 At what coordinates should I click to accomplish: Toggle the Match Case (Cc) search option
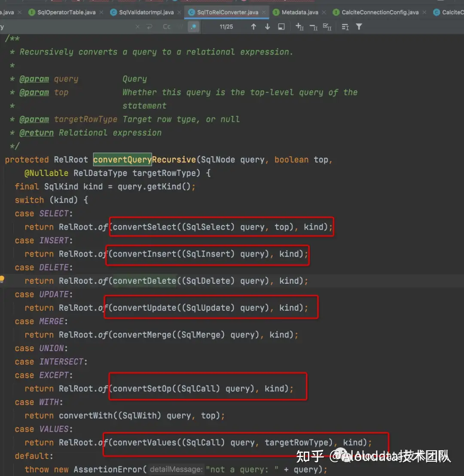[167, 27]
